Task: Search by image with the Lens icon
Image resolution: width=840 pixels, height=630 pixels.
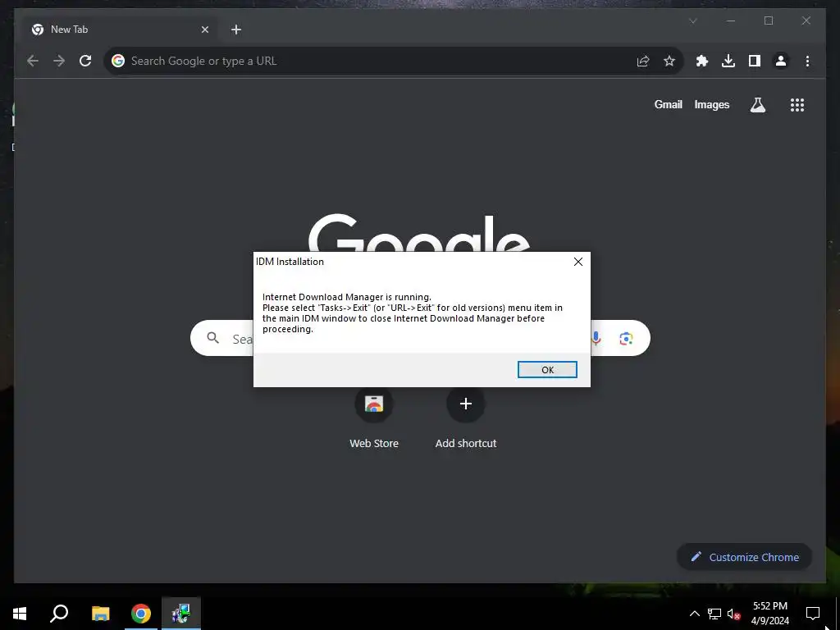Action: coord(626,339)
